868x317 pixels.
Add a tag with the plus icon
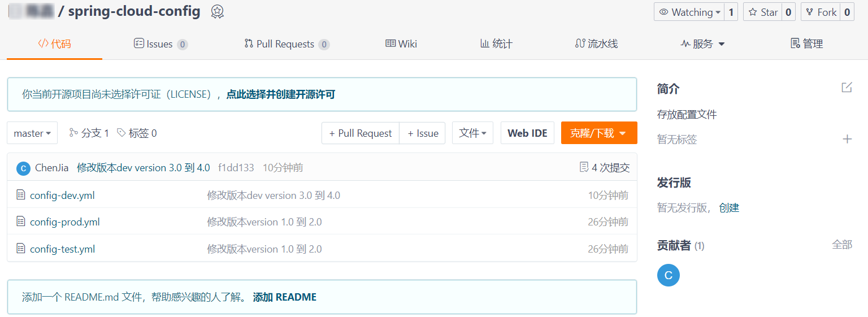coord(847,139)
